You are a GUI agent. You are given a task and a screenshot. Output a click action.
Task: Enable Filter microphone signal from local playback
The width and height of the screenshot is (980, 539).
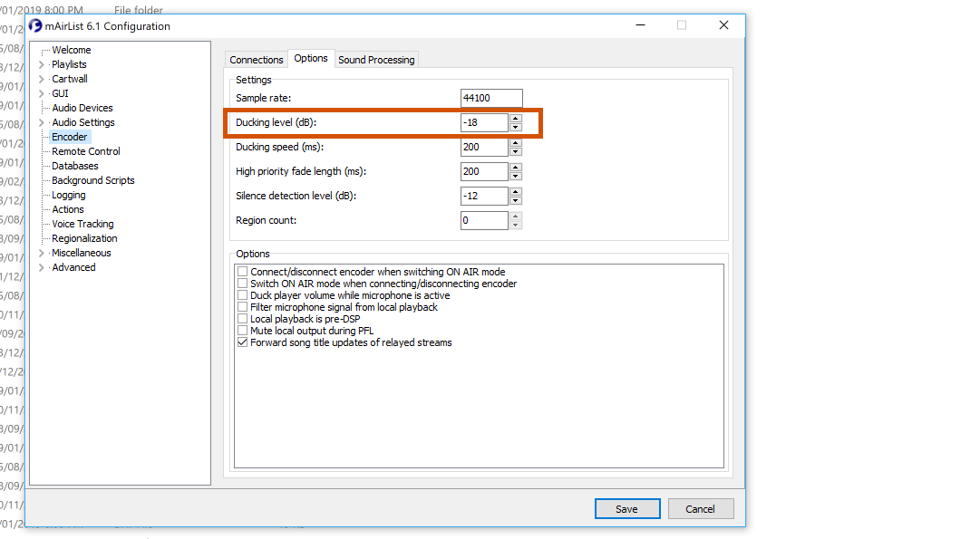tap(242, 307)
